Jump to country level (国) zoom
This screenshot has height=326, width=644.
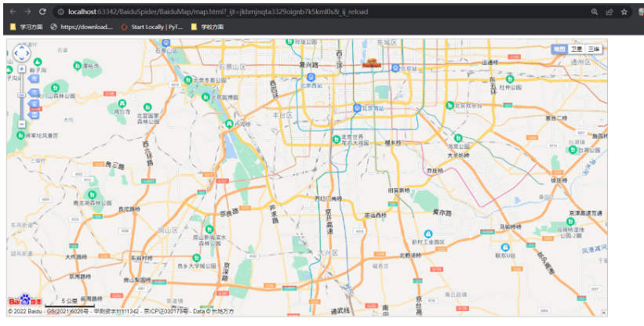click(x=35, y=115)
